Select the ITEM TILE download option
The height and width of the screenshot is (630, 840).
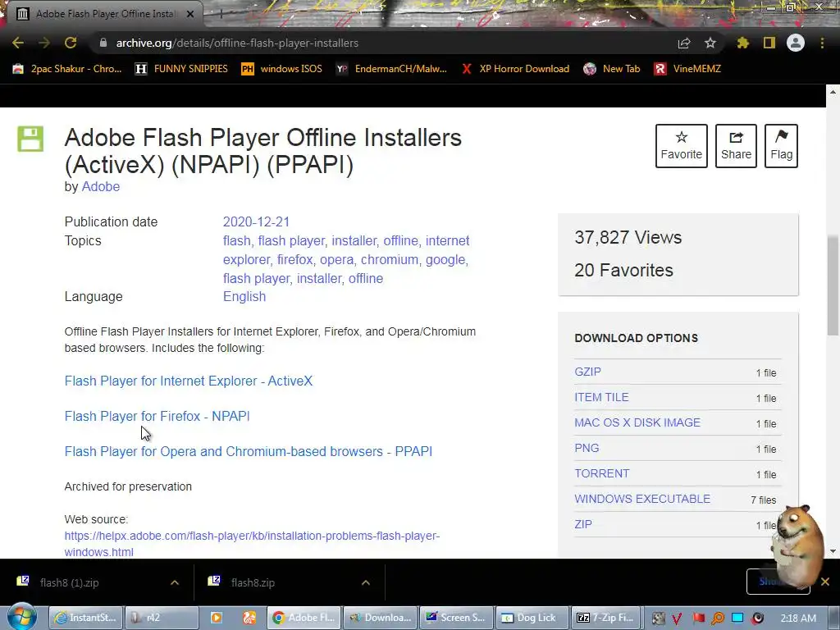[601, 397]
